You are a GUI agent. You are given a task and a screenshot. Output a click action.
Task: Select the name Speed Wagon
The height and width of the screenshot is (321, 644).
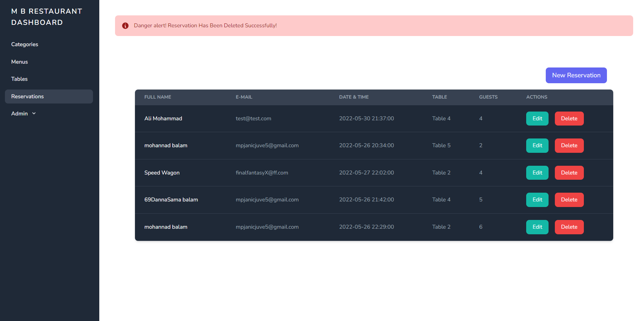tap(162, 173)
